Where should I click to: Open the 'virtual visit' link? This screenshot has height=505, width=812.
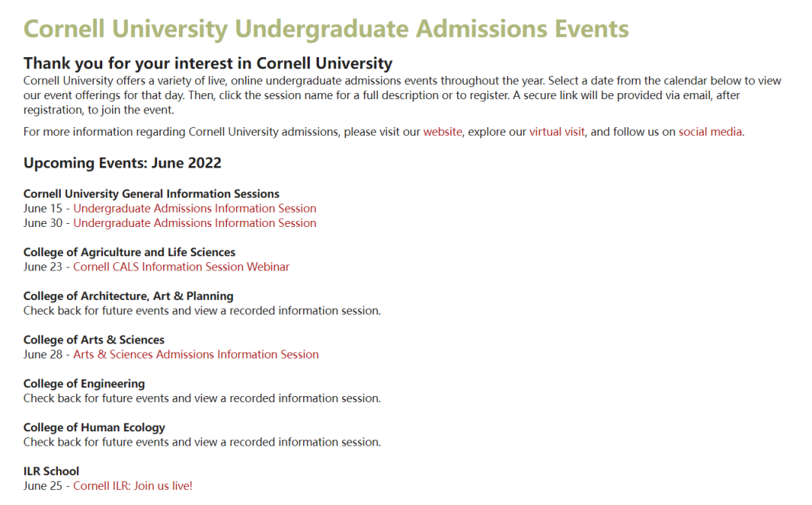(x=556, y=132)
